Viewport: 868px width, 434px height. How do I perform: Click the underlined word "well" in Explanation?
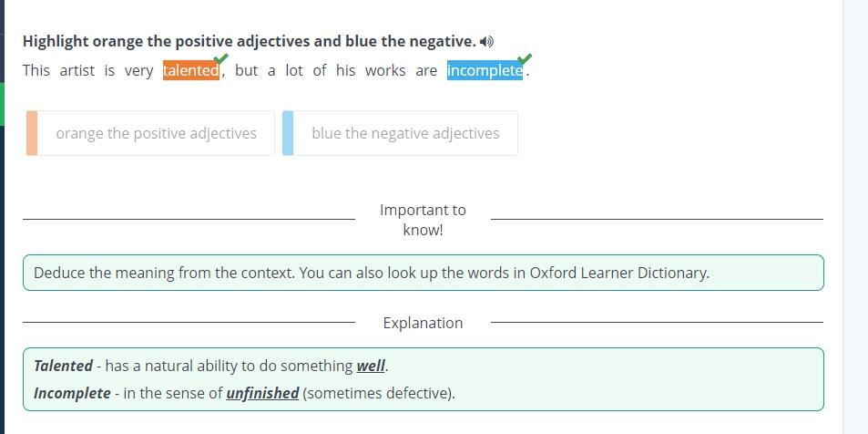[371, 366]
